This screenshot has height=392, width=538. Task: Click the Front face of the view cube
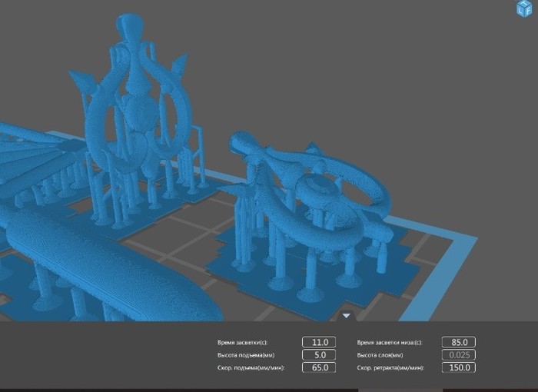(526, 12)
